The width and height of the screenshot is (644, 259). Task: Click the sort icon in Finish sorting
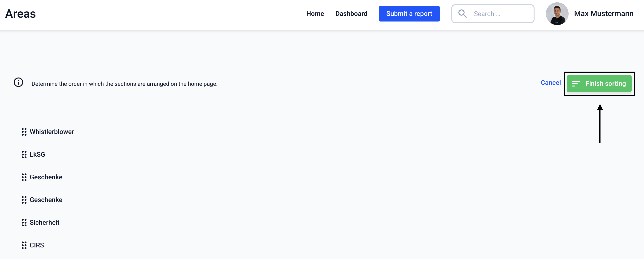[576, 84]
